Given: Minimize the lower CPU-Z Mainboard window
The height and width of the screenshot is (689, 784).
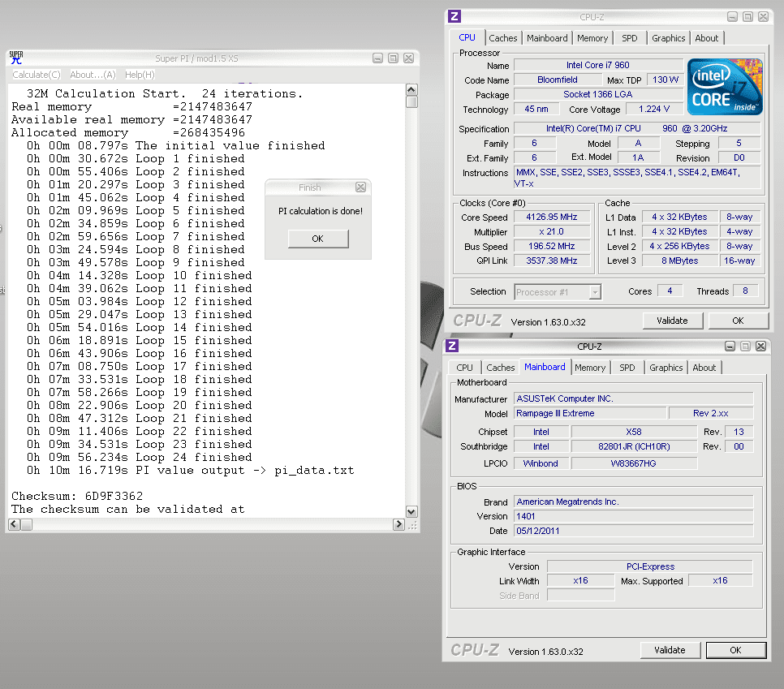Looking at the screenshot, I should pyautogui.click(x=730, y=346).
